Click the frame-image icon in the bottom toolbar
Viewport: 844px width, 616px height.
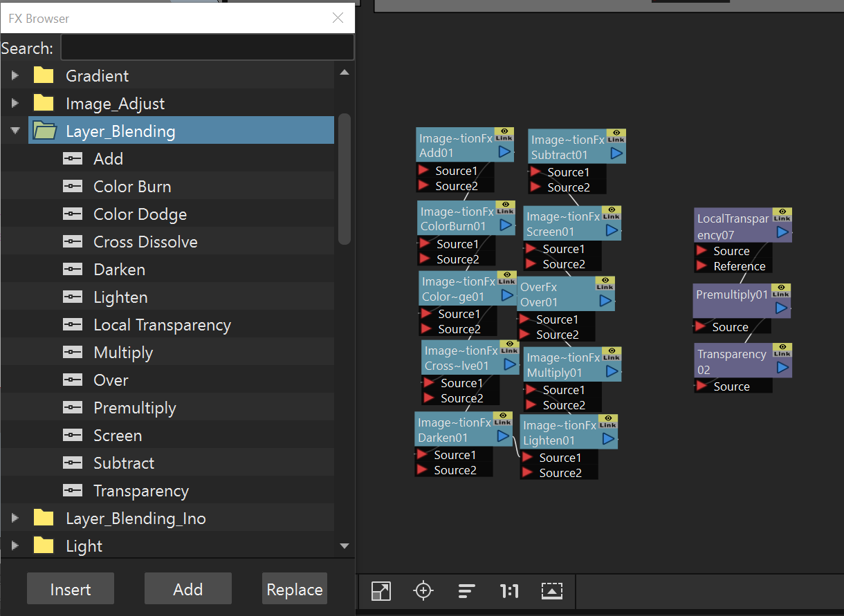click(551, 592)
